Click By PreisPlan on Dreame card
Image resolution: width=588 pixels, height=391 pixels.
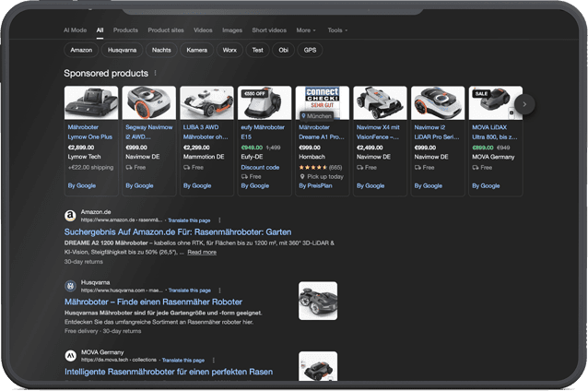point(315,185)
